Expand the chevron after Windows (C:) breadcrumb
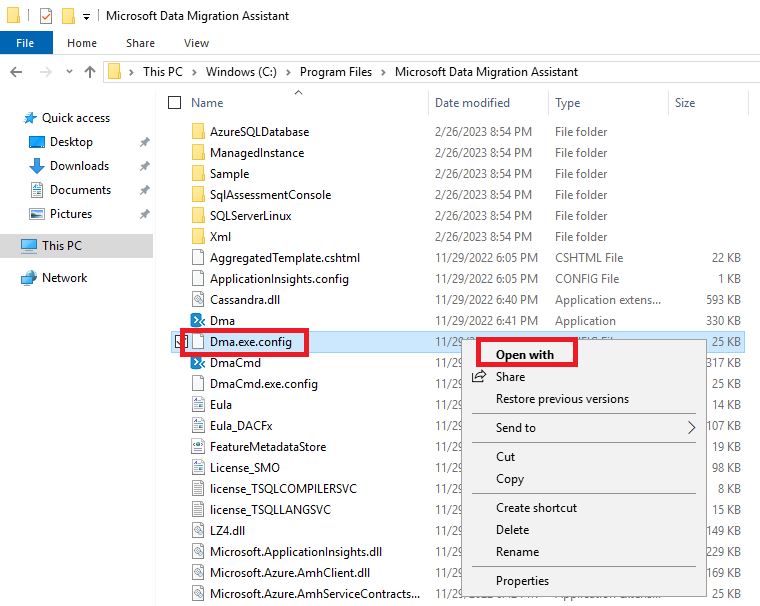The height and width of the screenshot is (606, 760). pyautogui.click(x=288, y=72)
